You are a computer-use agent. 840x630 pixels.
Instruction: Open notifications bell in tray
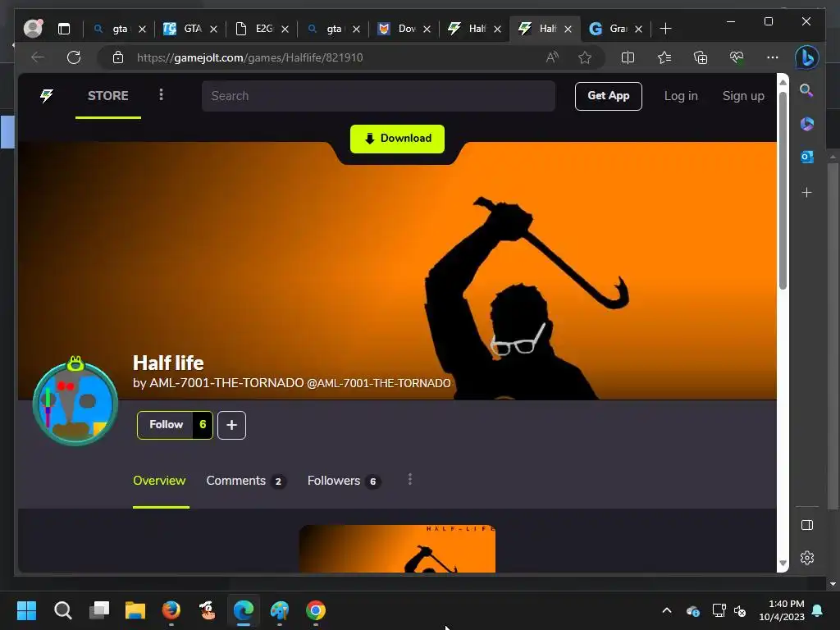tap(818, 610)
